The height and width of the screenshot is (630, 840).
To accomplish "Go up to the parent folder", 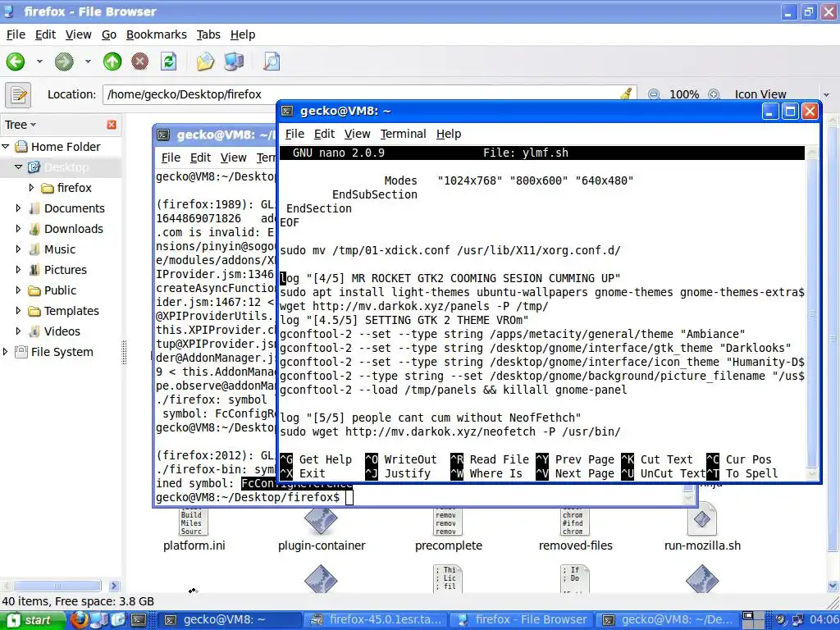I will pyautogui.click(x=112, y=62).
